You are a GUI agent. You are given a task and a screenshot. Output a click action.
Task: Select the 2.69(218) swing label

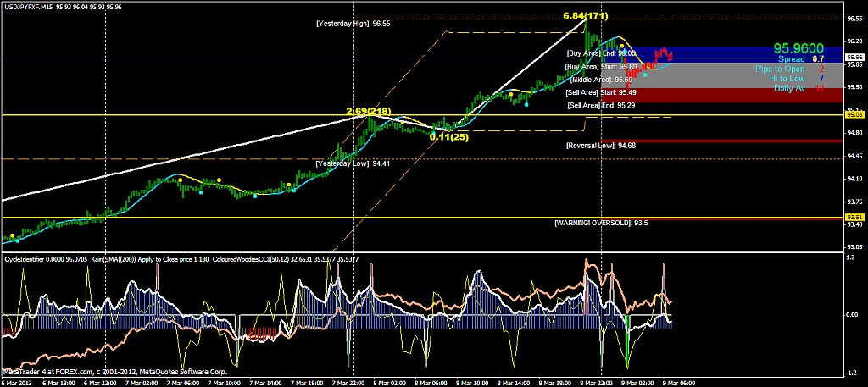coord(369,111)
